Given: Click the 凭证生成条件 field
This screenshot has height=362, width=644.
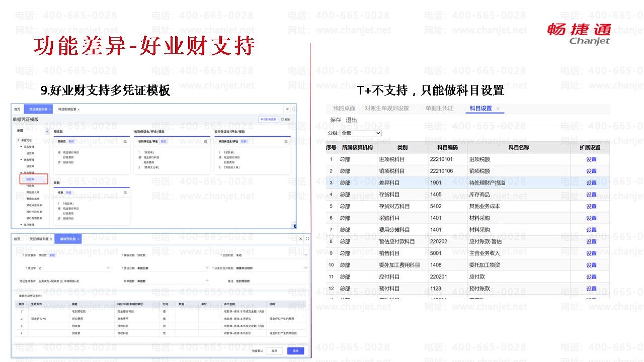Looking at the screenshot, I should coord(75,281).
